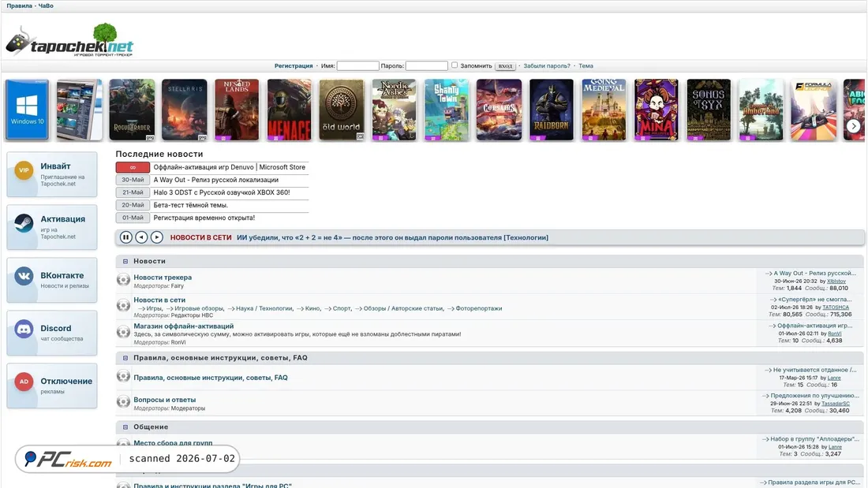Collapse the Общение category
Viewport: 868px width, 488px height.
125,427
